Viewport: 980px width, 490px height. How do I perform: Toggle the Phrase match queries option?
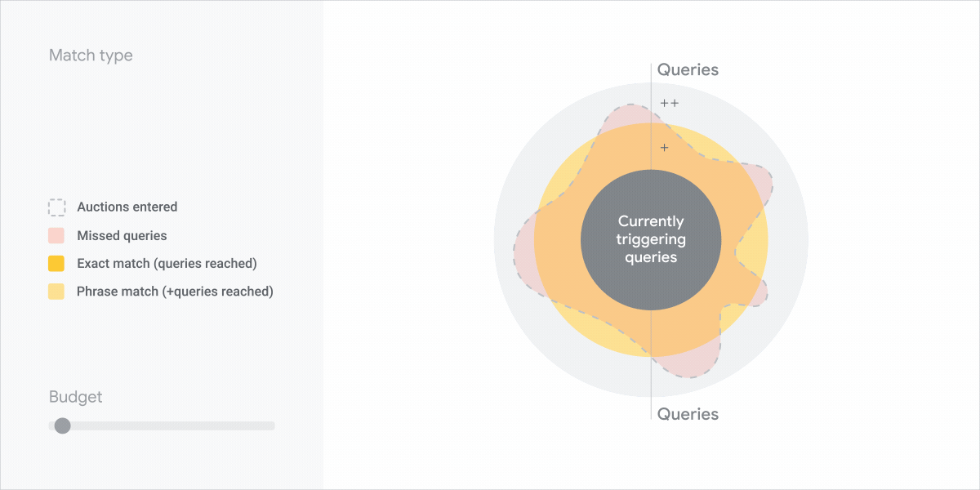pos(174,291)
